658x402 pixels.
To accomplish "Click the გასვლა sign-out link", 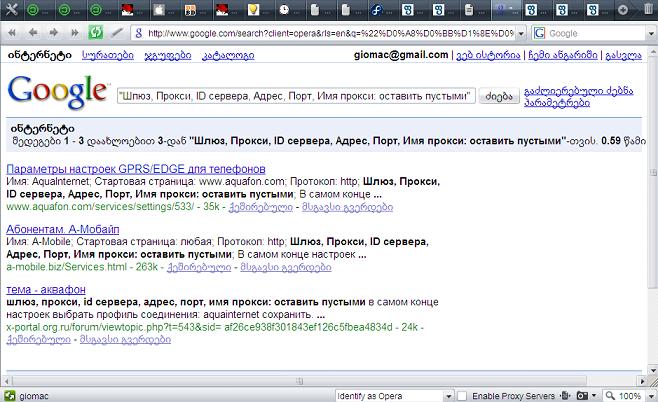I will click(x=623, y=55).
